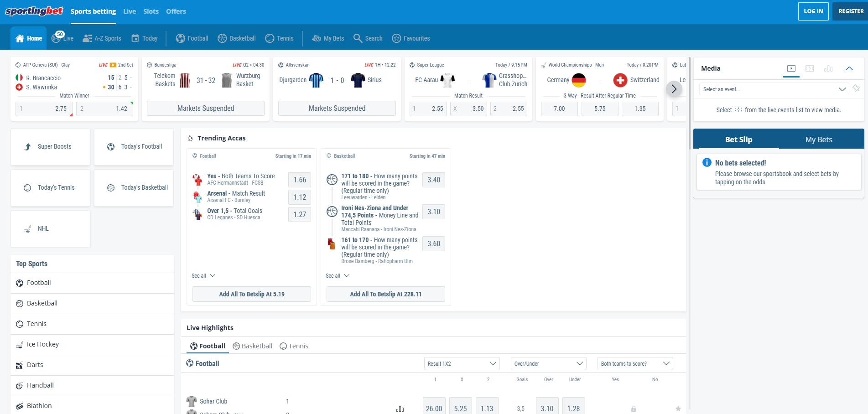Select Bet Slip tab
The image size is (868, 414).
(738, 140)
